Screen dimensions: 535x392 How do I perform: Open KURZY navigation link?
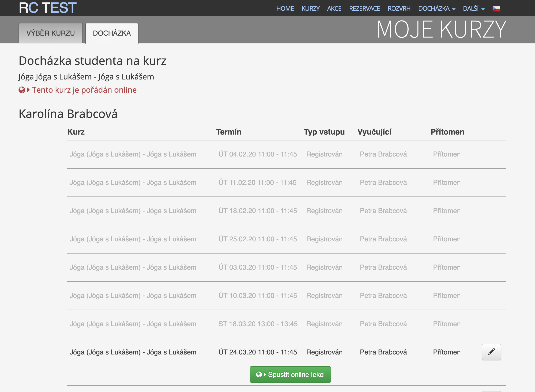[x=310, y=9]
